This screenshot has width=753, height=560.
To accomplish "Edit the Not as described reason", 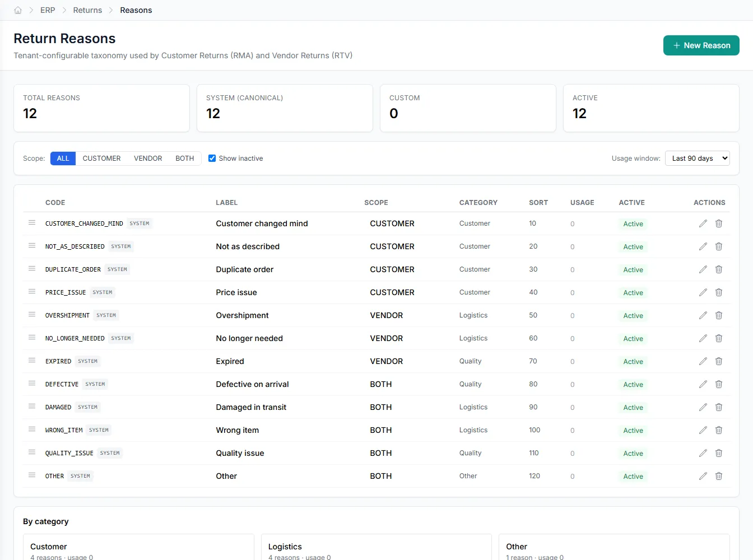I will (x=703, y=246).
